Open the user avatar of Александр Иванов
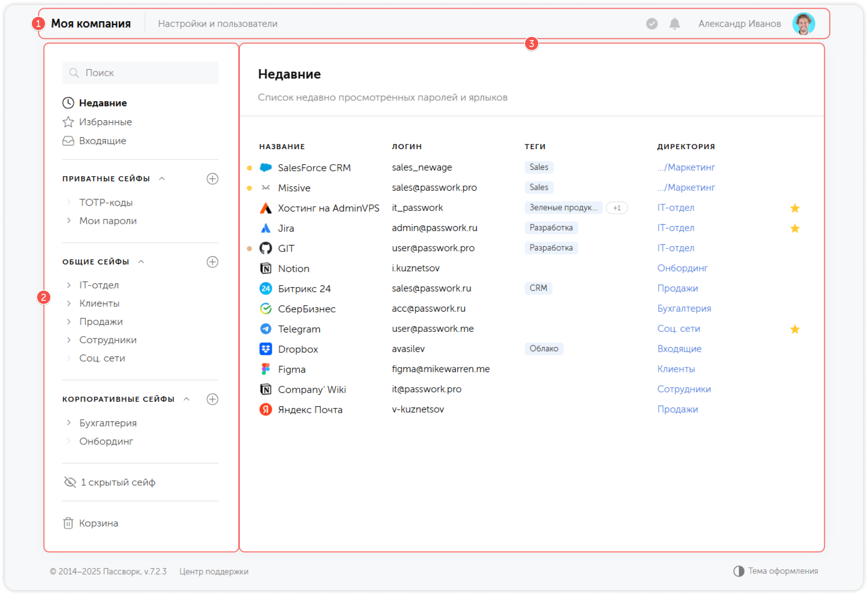Image resolution: width=868 pixels, height=595 pixels. click(x=803, y=24)
